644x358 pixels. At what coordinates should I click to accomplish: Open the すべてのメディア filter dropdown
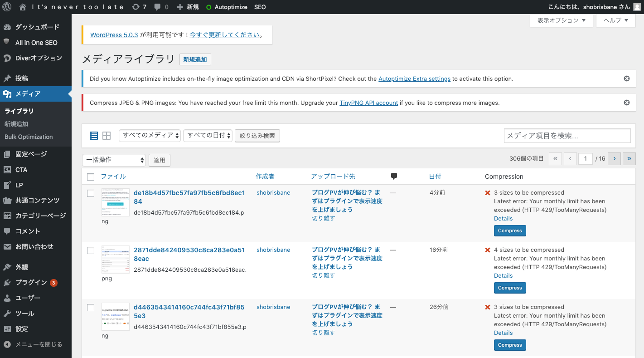[x=150, y=136]
